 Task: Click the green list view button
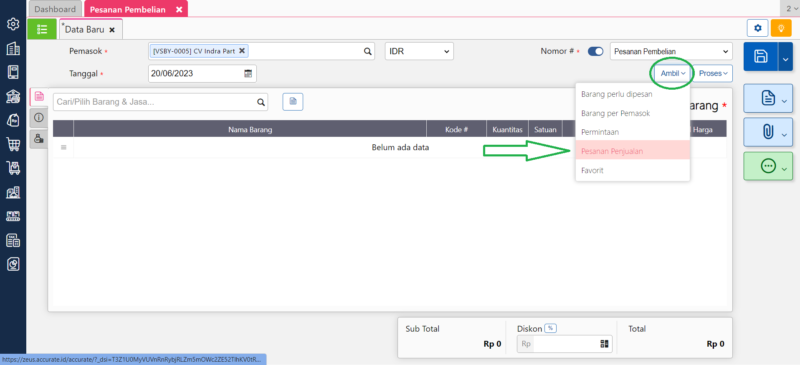tap(42, 30)
